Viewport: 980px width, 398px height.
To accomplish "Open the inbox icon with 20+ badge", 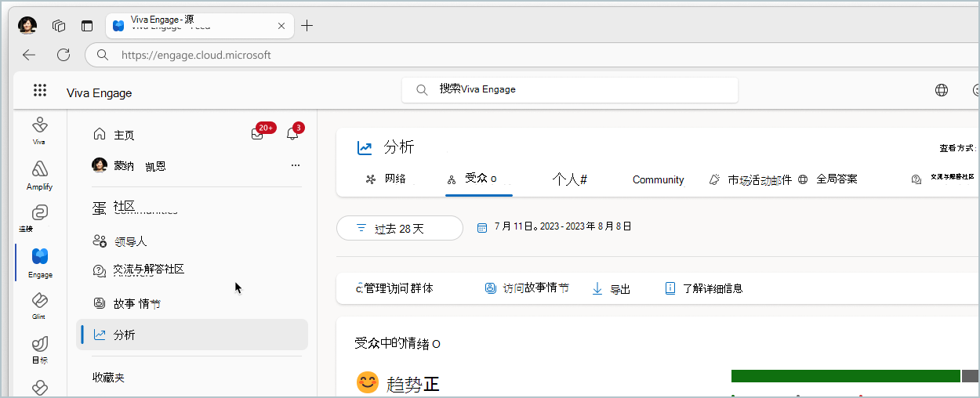I will [x=257, y=134].
